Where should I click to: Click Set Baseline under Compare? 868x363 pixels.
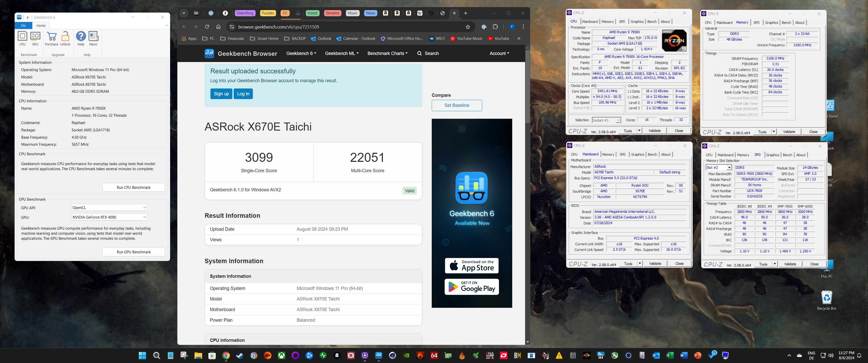[x=456, y=105]
